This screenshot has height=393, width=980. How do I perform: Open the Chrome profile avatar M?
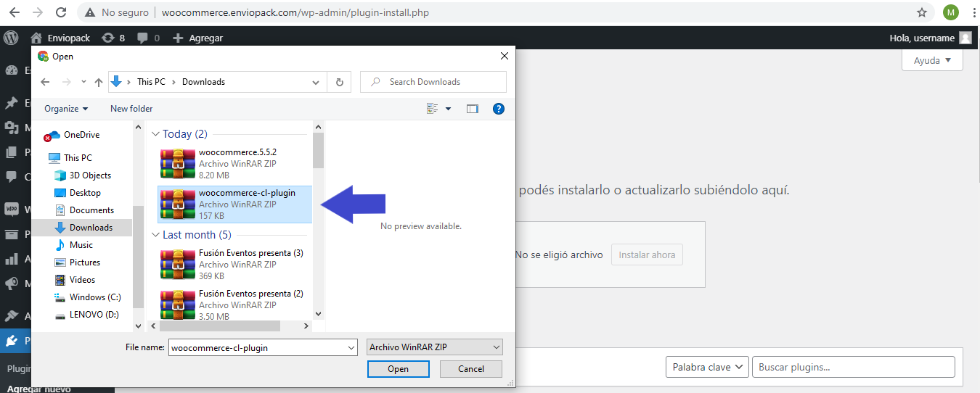[x=951, y=12]
